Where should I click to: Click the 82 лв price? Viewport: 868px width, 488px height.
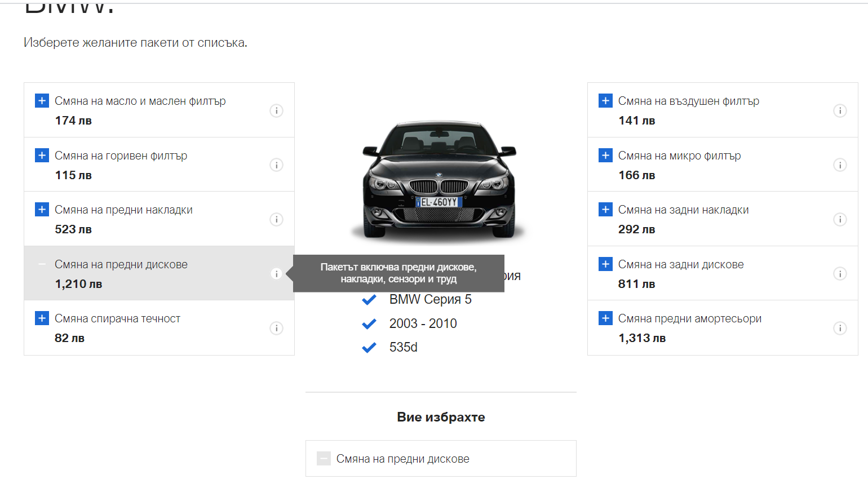pos(69,338)
